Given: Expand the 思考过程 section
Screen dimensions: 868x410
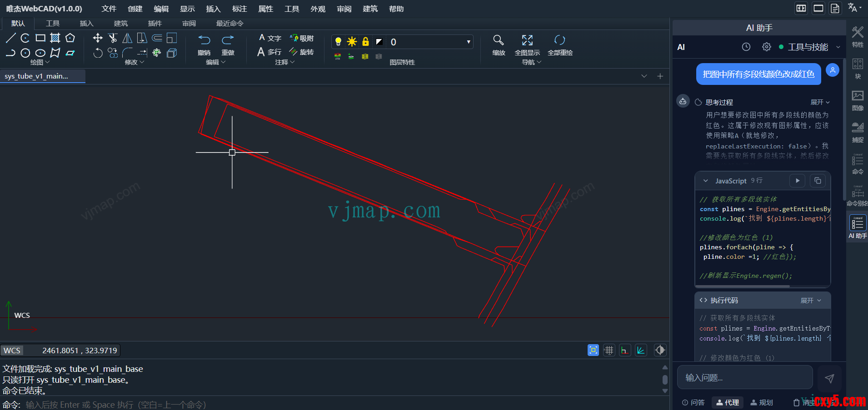Looking at the screenshot, I should click(x=820, y=102).
